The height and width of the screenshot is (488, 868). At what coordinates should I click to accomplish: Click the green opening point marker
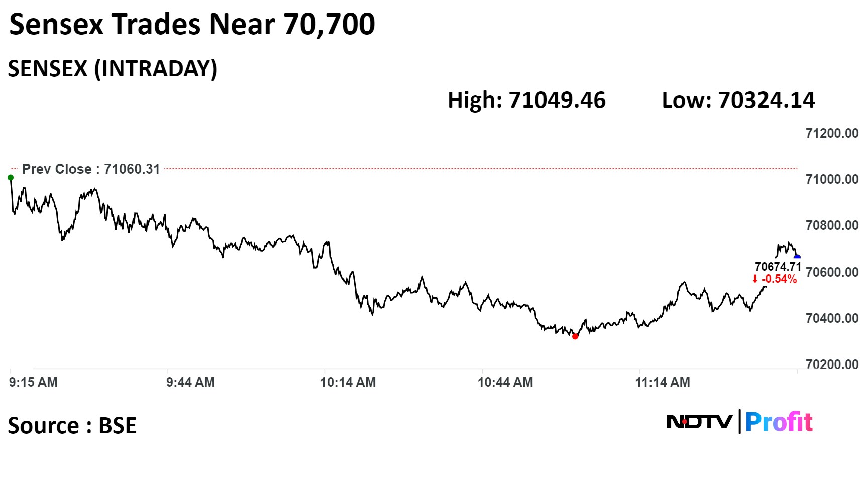pos(11,177)
